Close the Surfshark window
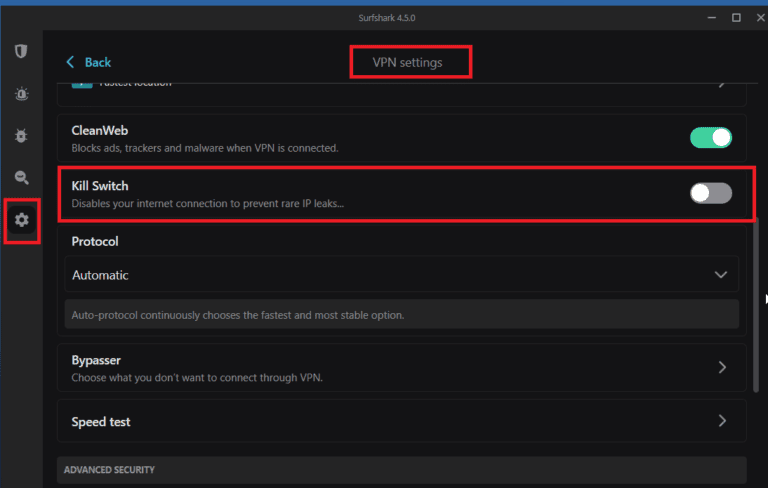768x488 pixels. [761, 18]
